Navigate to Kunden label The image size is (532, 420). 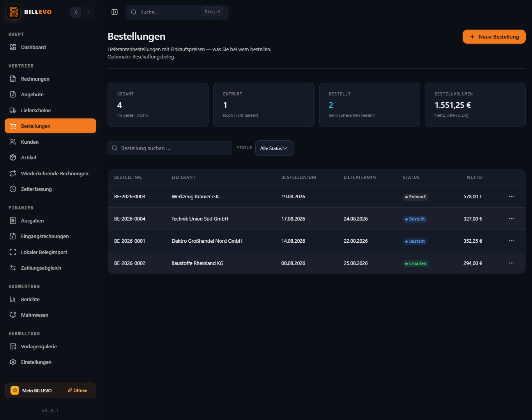(x=30, y=142)
